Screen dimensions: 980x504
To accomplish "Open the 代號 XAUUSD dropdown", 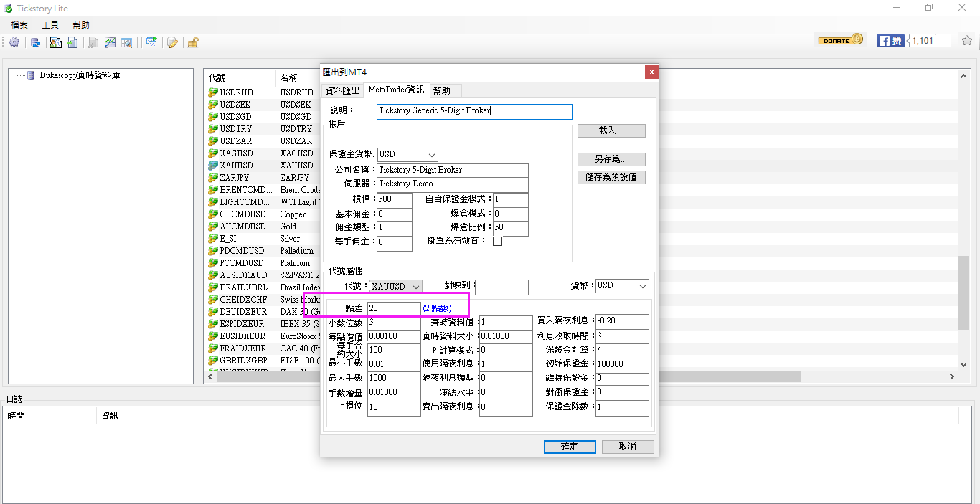I will [x=395, y=286].
